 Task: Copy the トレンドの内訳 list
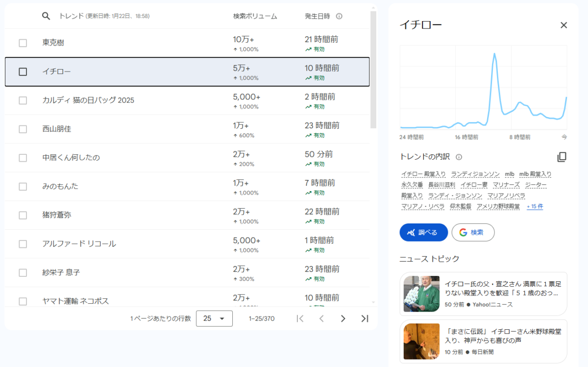point(562,157)
